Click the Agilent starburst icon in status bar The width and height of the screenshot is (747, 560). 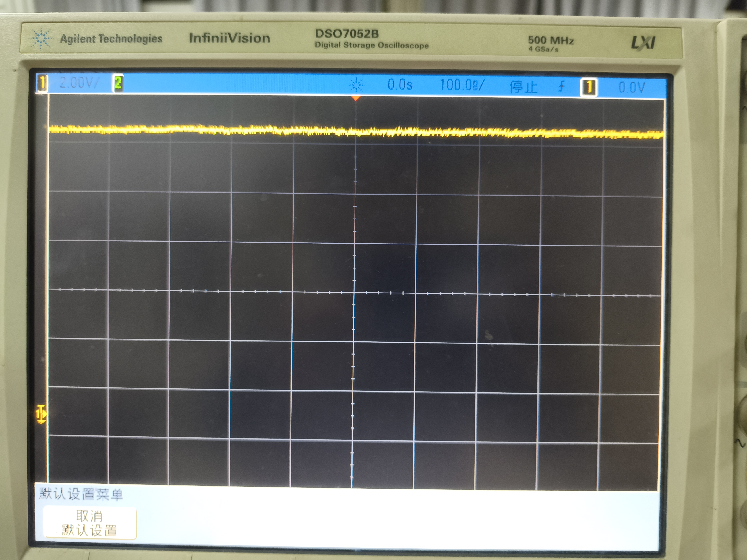pyautogui.click(x=356, y=85)
